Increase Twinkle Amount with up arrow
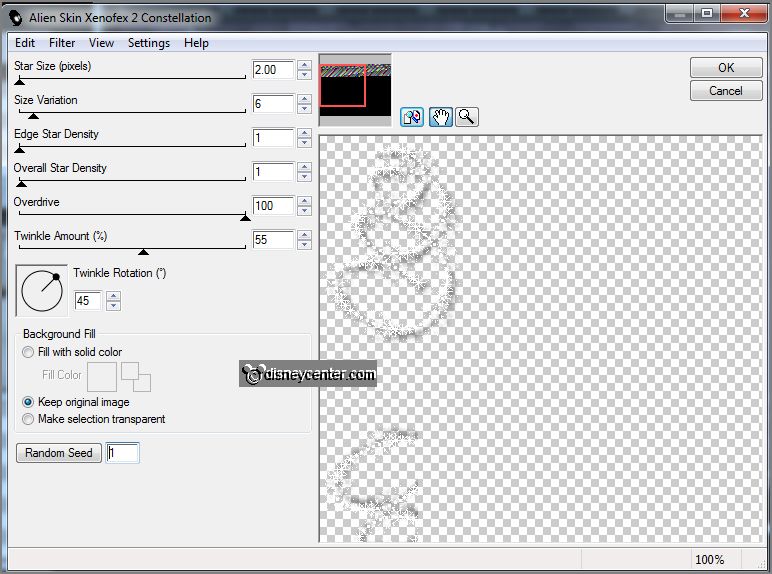The width and height of the screenshot is (772, 574). tap(304, 235)
